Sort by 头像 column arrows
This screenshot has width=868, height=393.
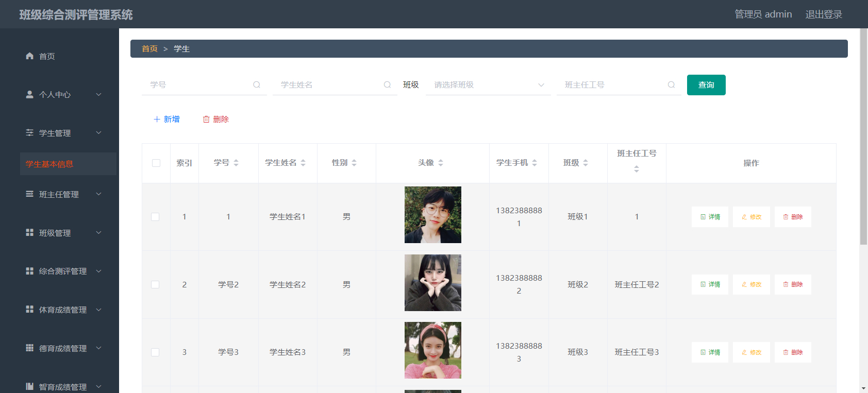coord(441,163)
